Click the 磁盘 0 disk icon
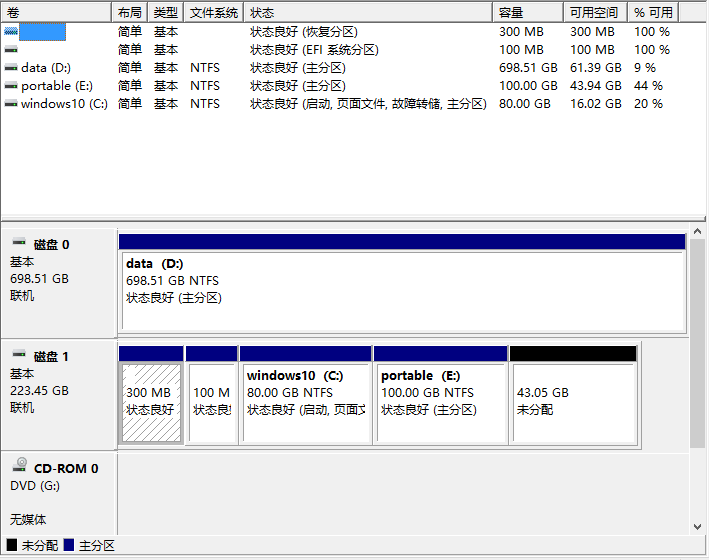709x560 pixels. pyautogui.click(x=19, y=244)
